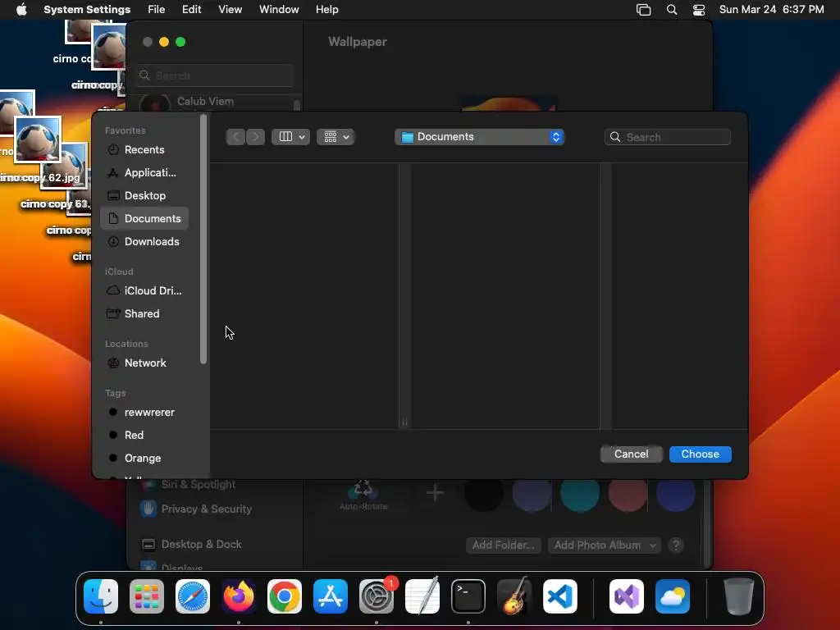Select the rewwrerer tag
840x630 pixels.
144,413
